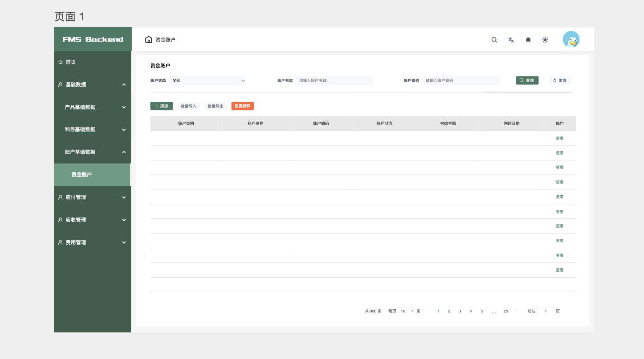Click the bold 资金账户 page title

160,66
